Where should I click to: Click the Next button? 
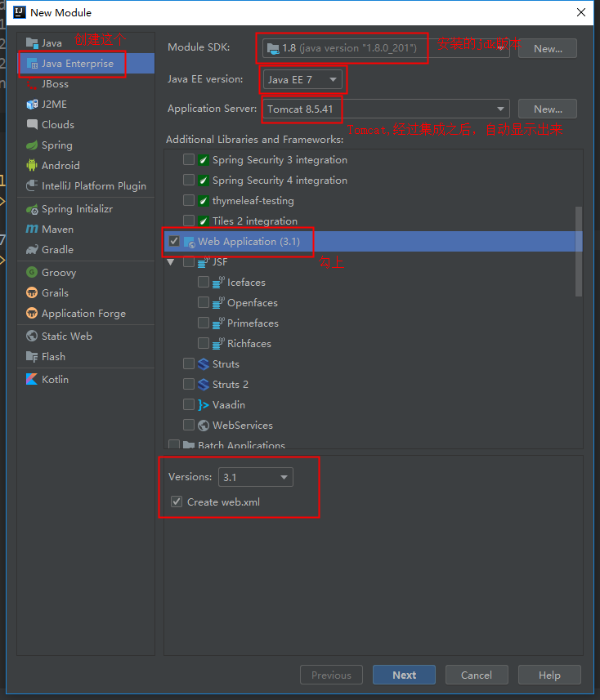(404, 675)
